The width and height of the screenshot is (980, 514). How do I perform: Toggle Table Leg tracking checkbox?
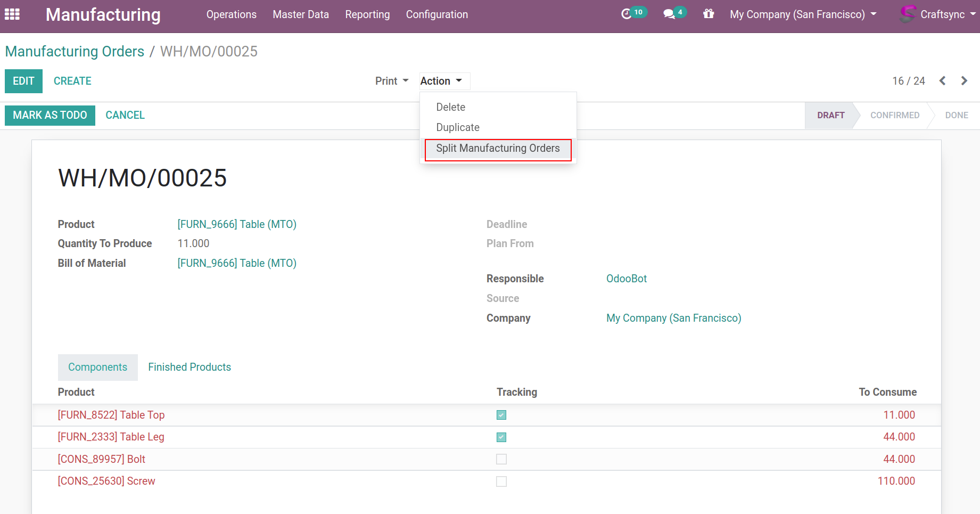501,437
